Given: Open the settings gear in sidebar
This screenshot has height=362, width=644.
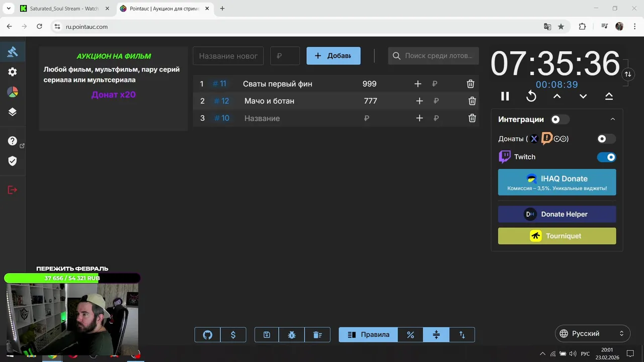Looking at the screenshot, I should point(13,72).
